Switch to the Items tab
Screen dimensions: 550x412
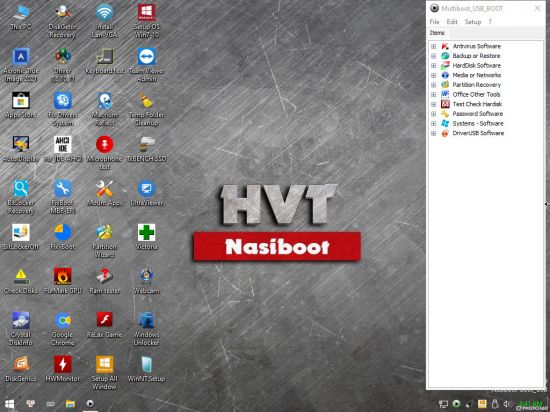437,33
